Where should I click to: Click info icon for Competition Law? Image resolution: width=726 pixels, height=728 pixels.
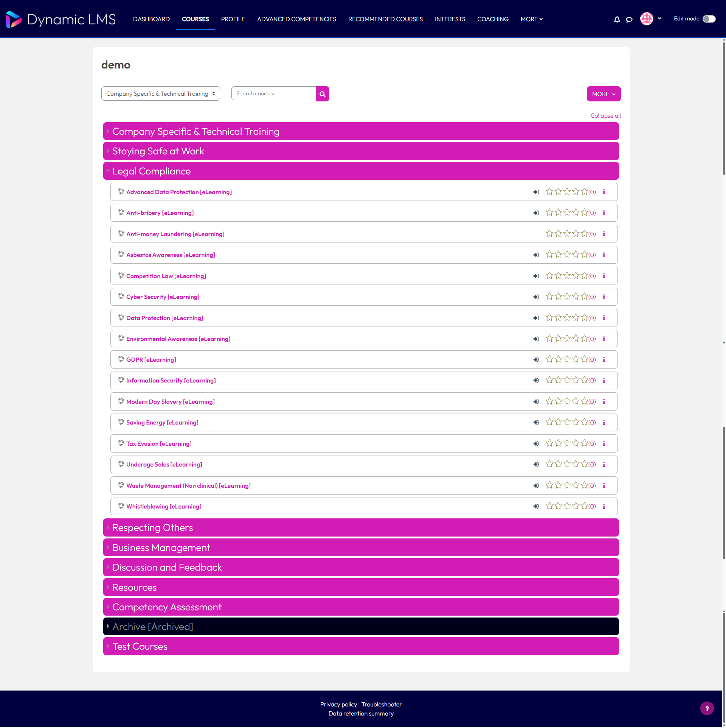(604, 276)
